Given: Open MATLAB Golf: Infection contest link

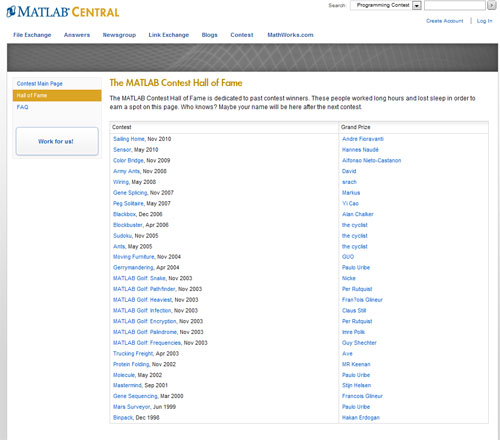Looking at the screenshot, I should click(142, 310).
